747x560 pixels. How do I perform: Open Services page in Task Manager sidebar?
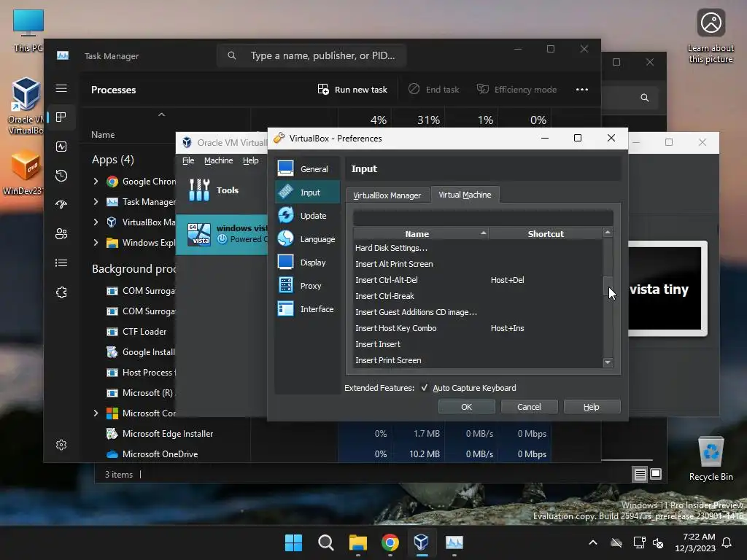pos(61,292)
